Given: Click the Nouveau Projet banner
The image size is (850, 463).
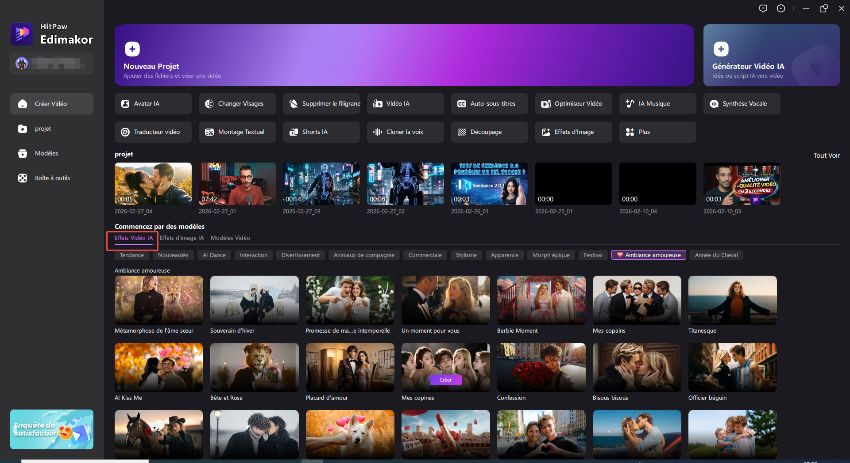Looking at the screenshot, I should click(x=404, y=55).
